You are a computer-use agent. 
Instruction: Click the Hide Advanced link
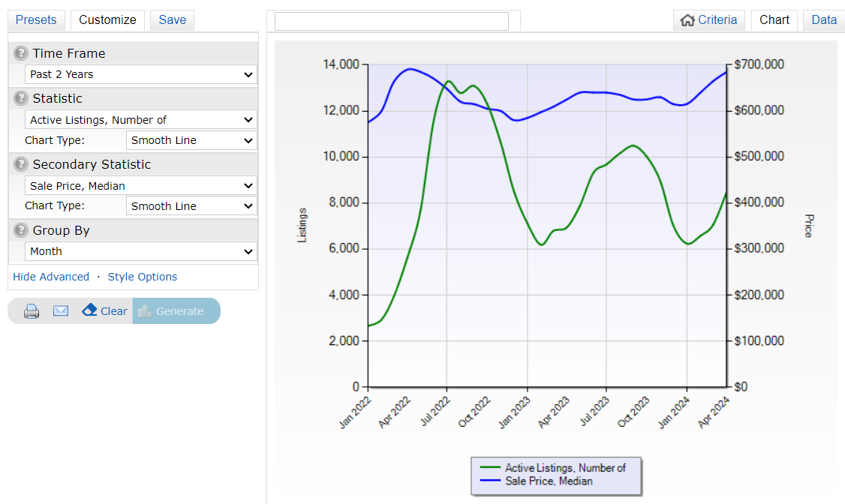(x=51, y=277)
